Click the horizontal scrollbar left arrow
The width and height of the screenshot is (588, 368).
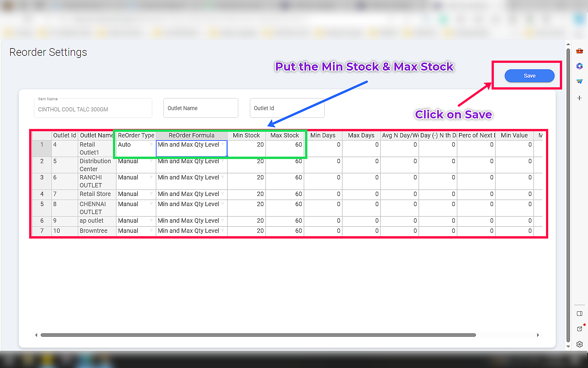(x=36, y=335)
